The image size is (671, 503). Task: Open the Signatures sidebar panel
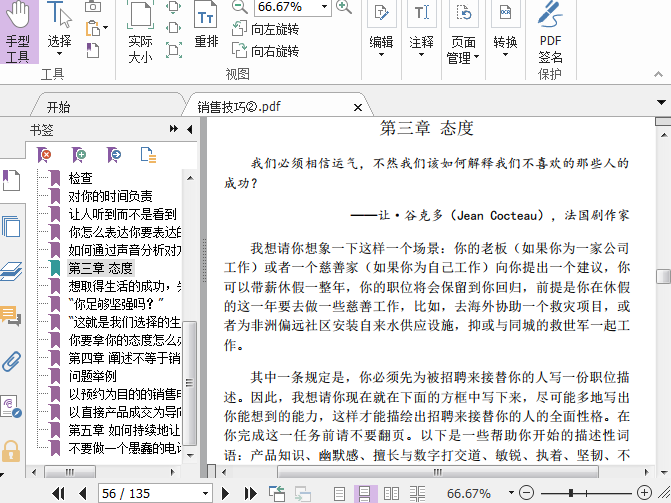coord(11,406)
